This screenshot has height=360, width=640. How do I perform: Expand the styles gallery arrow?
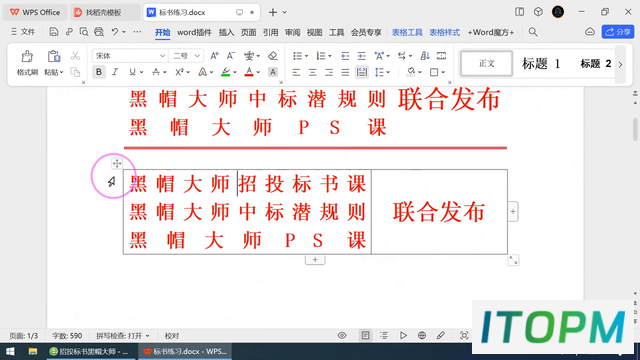[x=620, y=64]
